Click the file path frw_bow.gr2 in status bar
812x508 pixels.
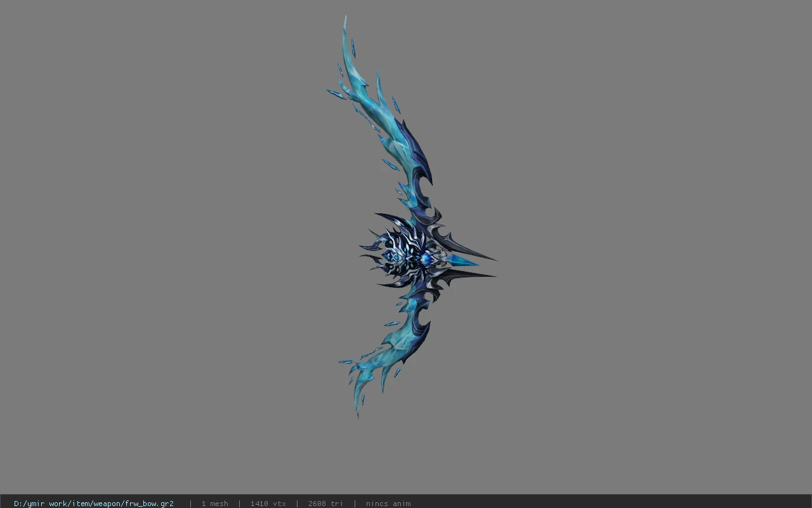(94, 504)
